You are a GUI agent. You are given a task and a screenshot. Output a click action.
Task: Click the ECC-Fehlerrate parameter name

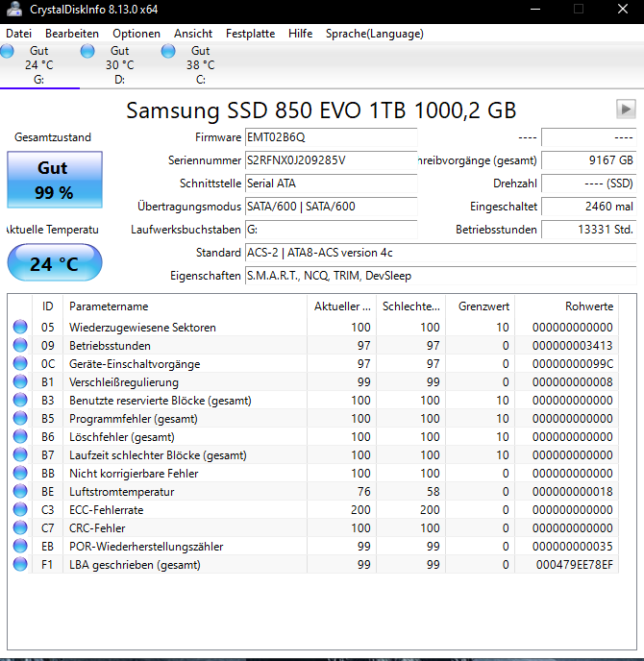pyautogui.click(x=107, y=510)
